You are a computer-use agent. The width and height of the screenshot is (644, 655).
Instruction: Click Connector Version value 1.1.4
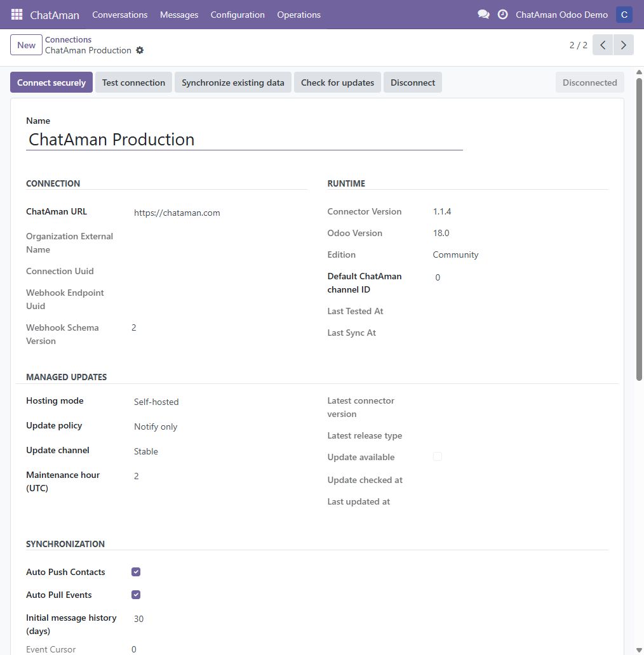[x=442, y=211]
